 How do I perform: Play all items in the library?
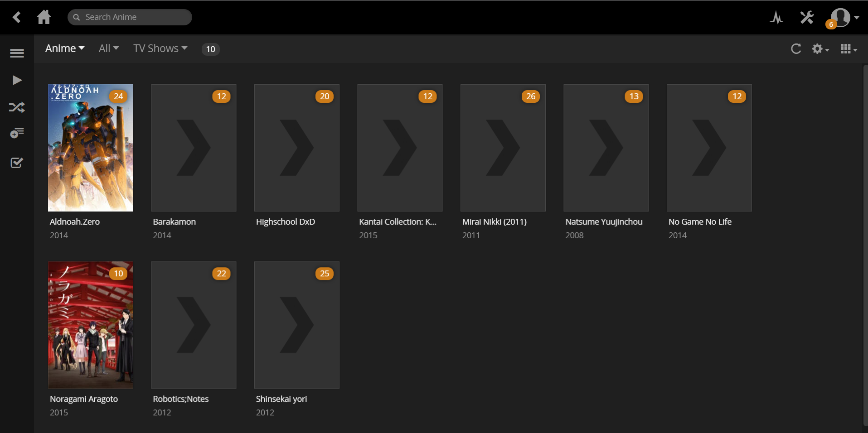click(x=17, y=80)
